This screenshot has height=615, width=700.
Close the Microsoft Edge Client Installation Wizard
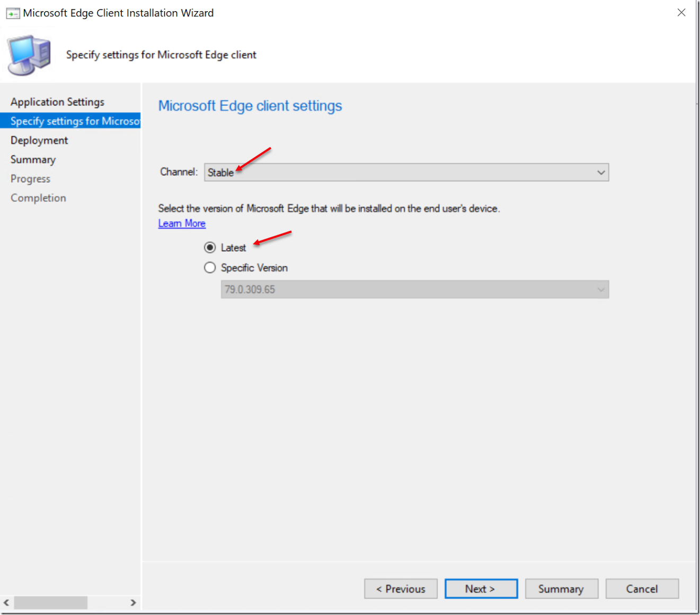(x=681, y=12)
